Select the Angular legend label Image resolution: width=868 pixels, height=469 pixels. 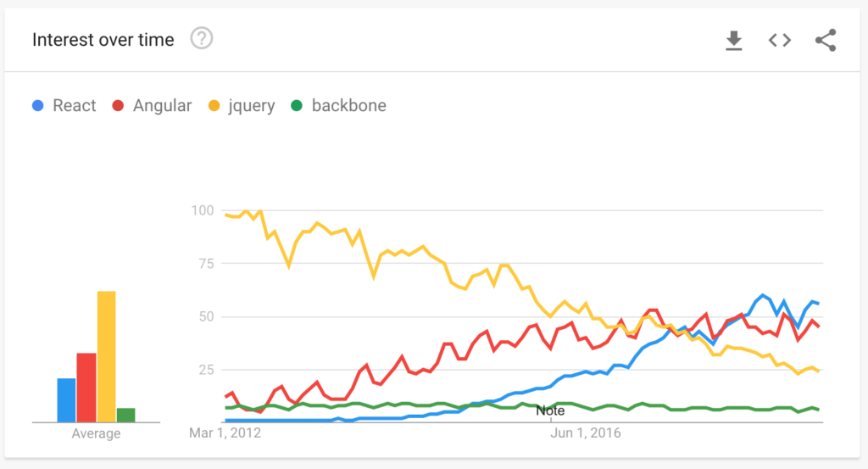click(162, 106)
